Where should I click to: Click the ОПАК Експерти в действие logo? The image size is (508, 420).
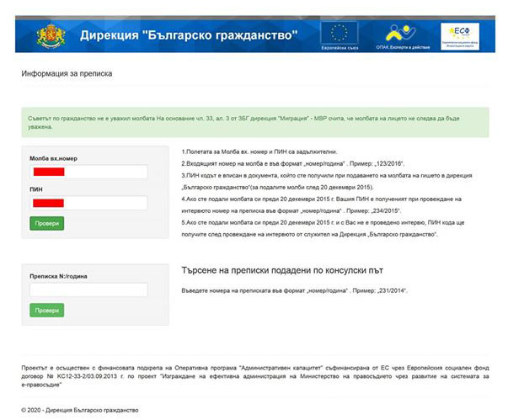pyautogui.click(x=407, y=35)
